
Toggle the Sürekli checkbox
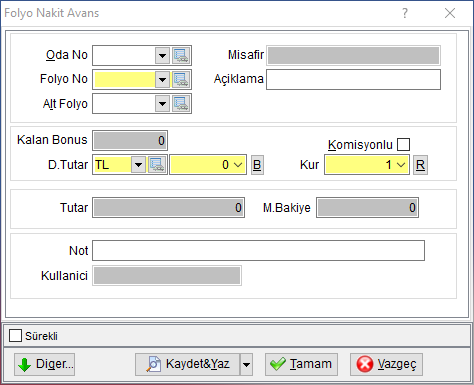point(15,336)
